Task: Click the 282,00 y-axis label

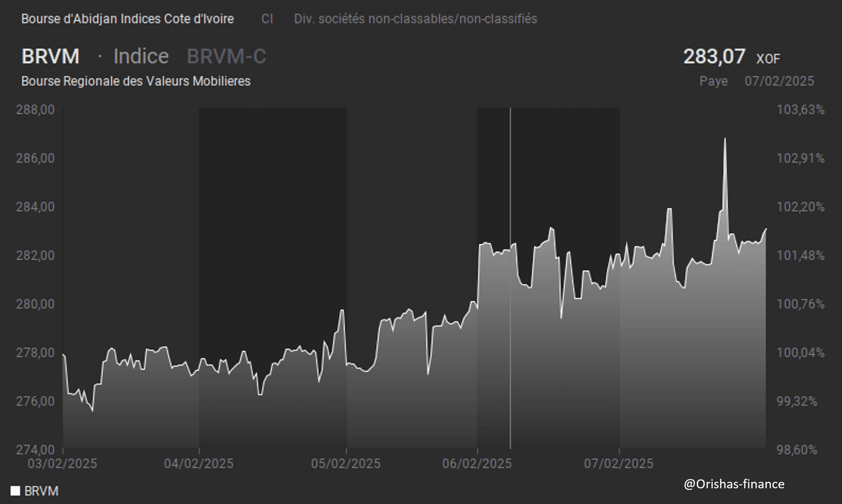Action: [35, 256]
